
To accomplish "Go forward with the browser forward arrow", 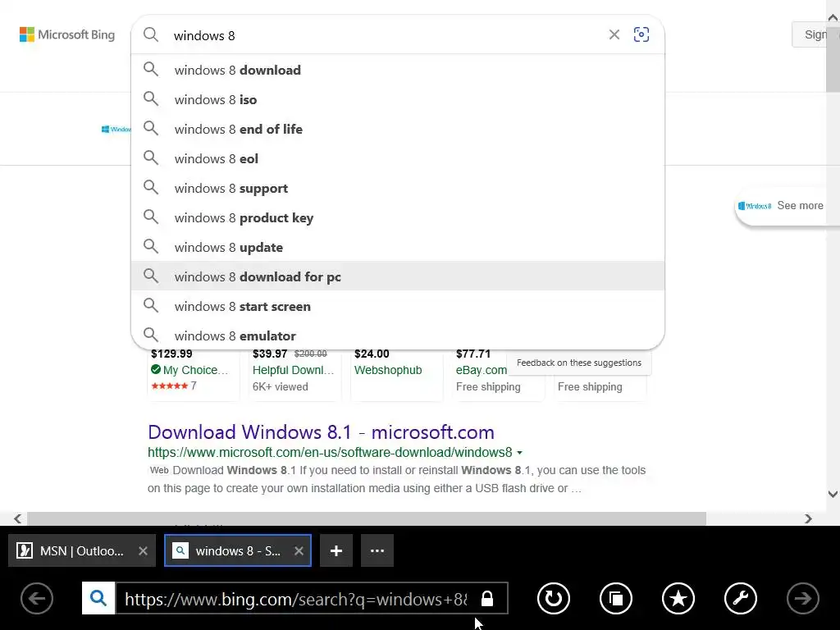I will (802, 598).
